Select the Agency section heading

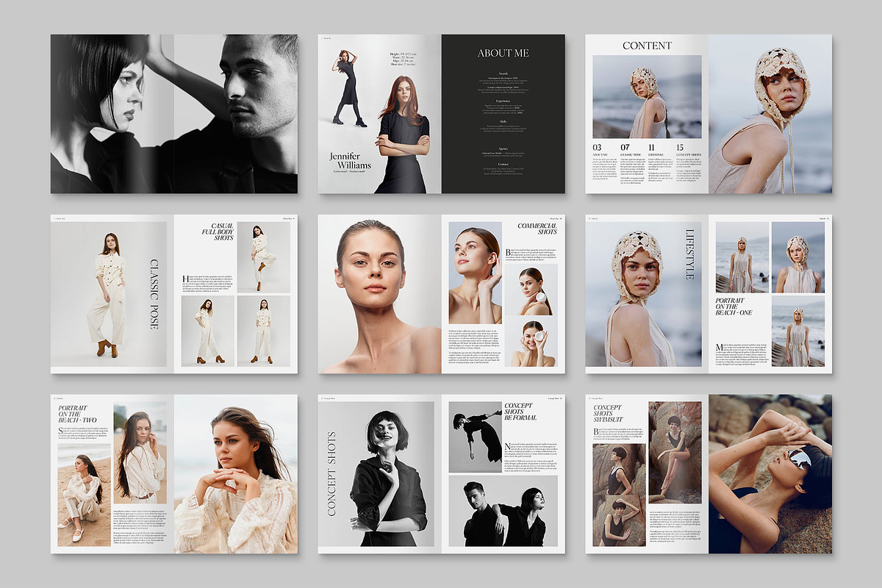[502, 148]
